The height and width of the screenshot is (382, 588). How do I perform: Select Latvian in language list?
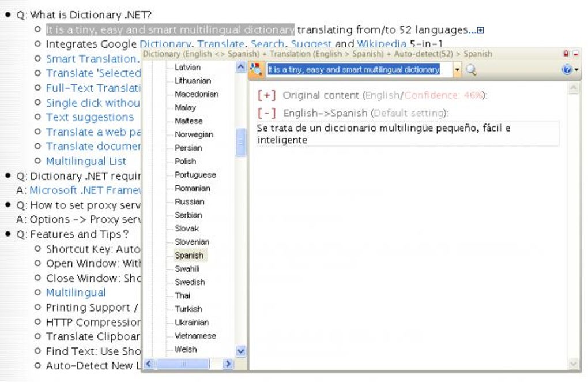coord(187,68)
